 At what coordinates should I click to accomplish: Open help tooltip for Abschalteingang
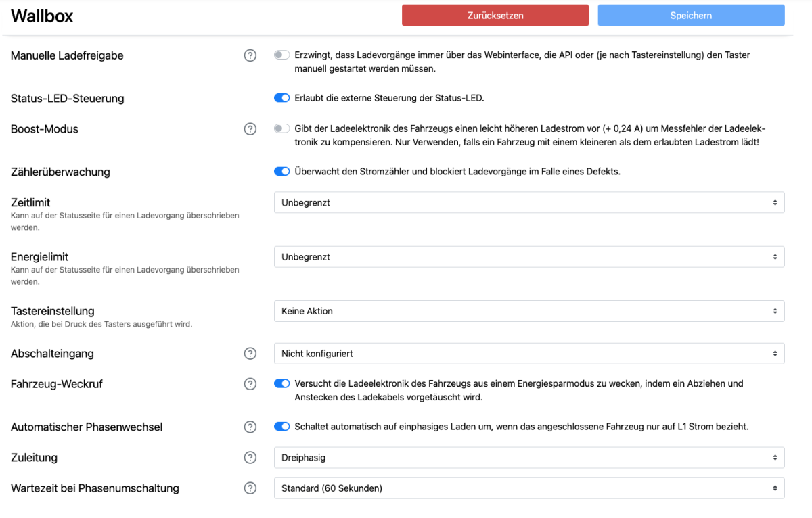250,354
